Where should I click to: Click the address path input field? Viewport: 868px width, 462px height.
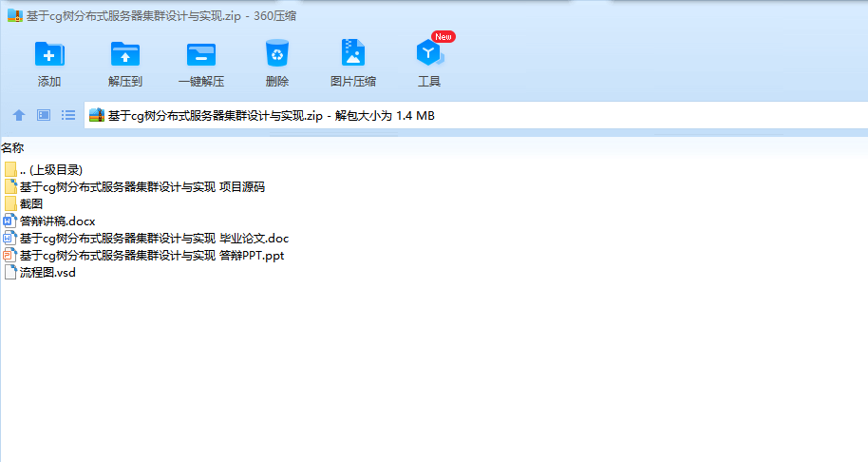[x=476, y=115]
